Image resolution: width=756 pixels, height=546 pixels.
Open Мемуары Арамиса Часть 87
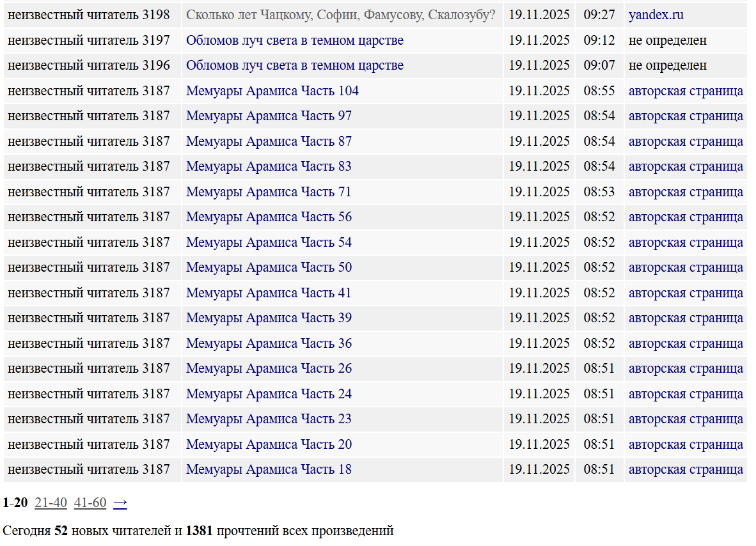(x=269, y=141)
